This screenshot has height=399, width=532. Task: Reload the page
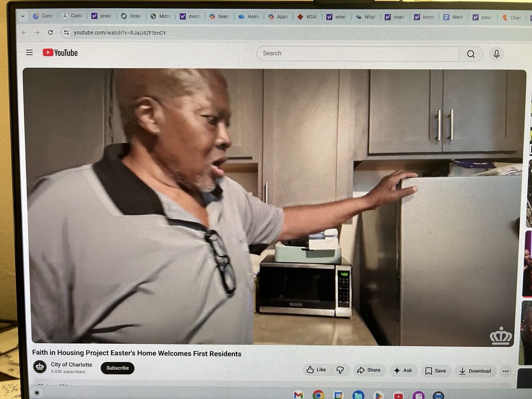point(50,32)
